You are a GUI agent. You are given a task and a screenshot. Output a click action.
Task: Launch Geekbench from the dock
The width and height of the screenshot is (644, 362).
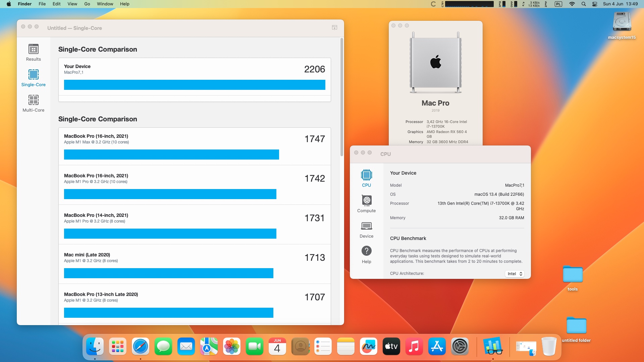[x=493, y=346]
